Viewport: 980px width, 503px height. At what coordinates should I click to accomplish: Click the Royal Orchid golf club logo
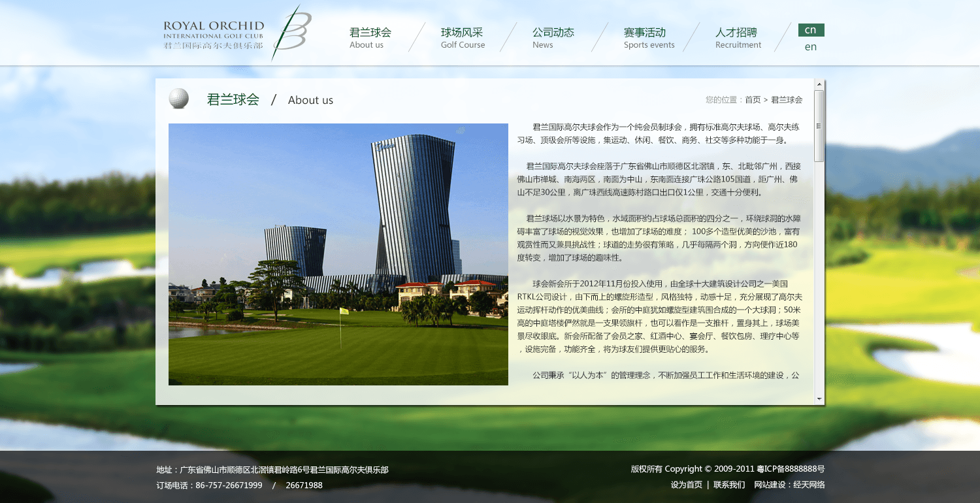[x=235, y=34]
